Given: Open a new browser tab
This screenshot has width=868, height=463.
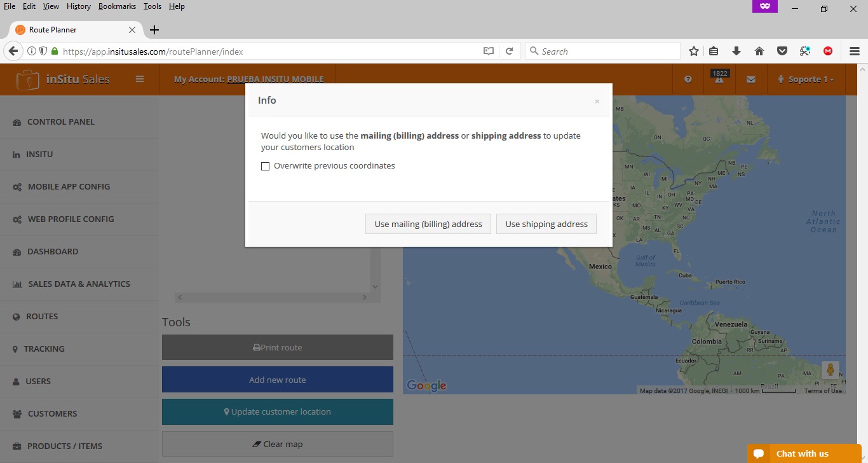Looking at the screenshot, I should click(x=154, y=30).
